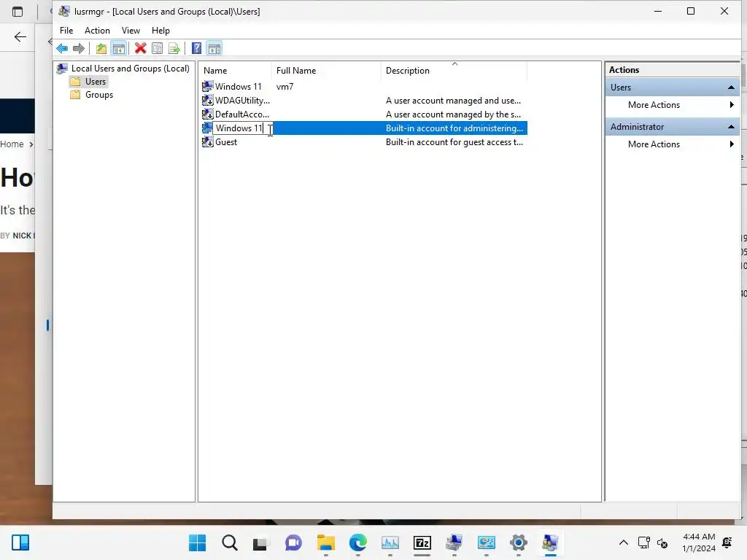747x560 pixels.
Task: Open the performance monitor taskbar icon
Action: 390,542
